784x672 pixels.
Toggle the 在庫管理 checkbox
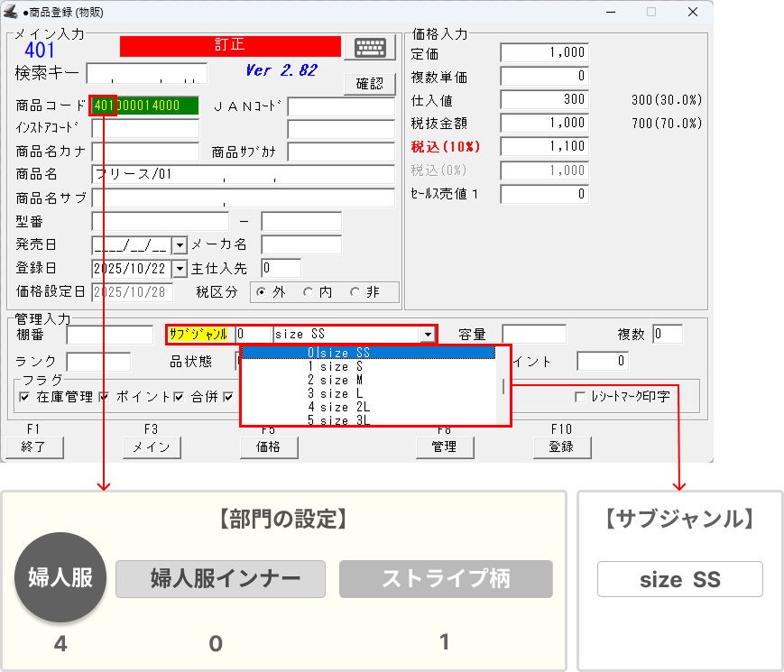[24, 397]
